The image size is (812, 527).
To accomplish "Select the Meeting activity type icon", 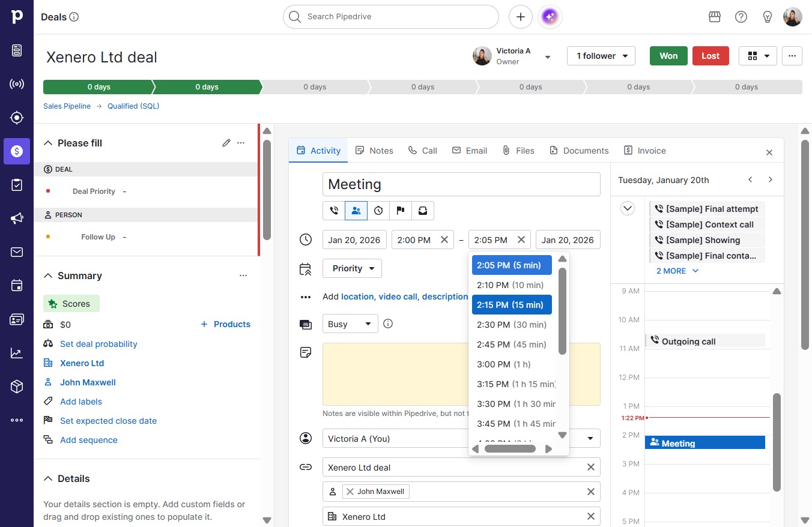I will tap(356, 211).
